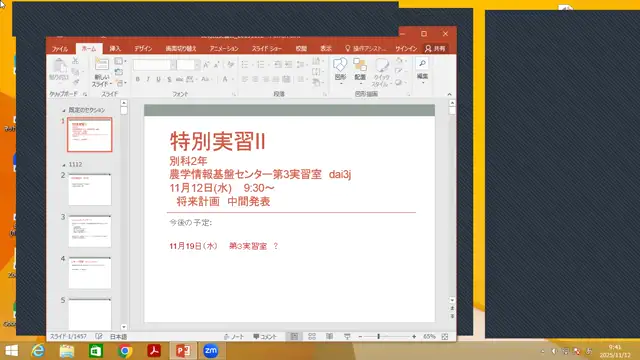Click the Tell Me (操作アシスト) lightbulb box
This screenshot has width=640, height=360.
[x=366, y=49]
